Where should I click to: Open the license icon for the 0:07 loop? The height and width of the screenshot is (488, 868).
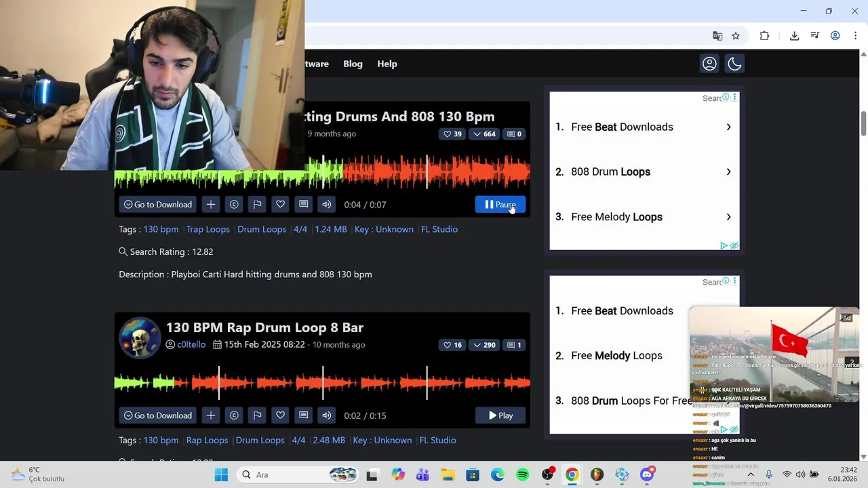234,205
